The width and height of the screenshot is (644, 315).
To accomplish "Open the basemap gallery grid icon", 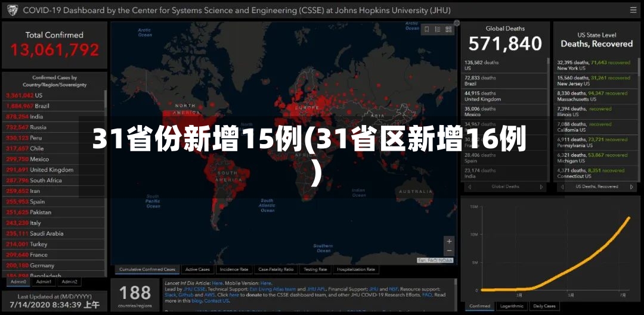I will coord(448,29).
